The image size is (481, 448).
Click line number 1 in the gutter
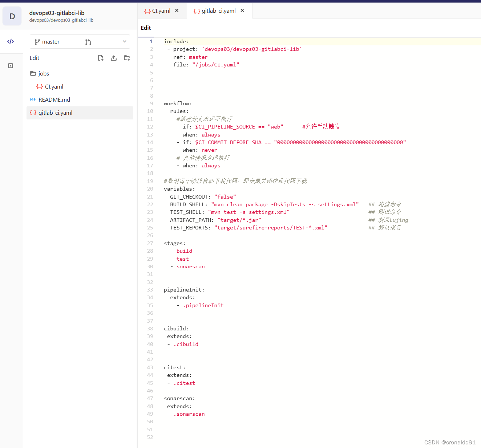(151, 41)
